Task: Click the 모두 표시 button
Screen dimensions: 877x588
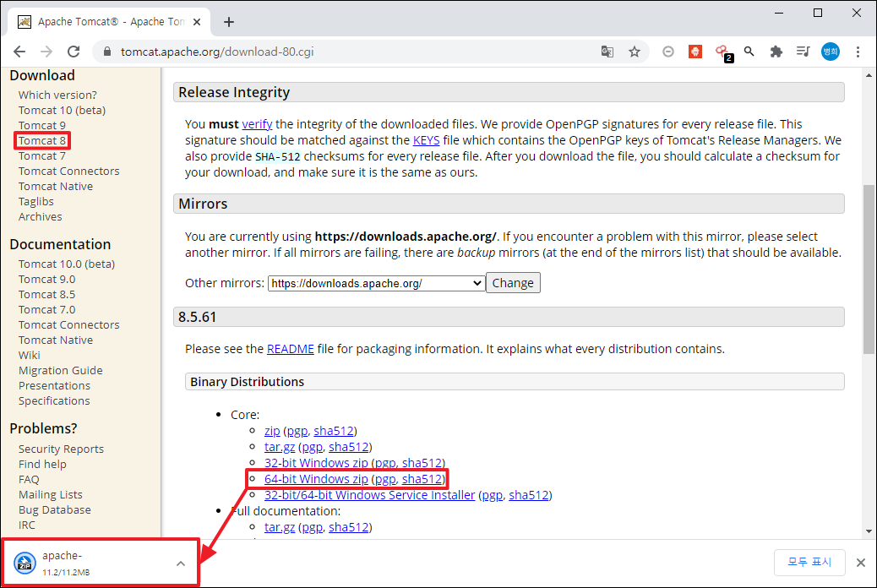Action: pos(809,562)
